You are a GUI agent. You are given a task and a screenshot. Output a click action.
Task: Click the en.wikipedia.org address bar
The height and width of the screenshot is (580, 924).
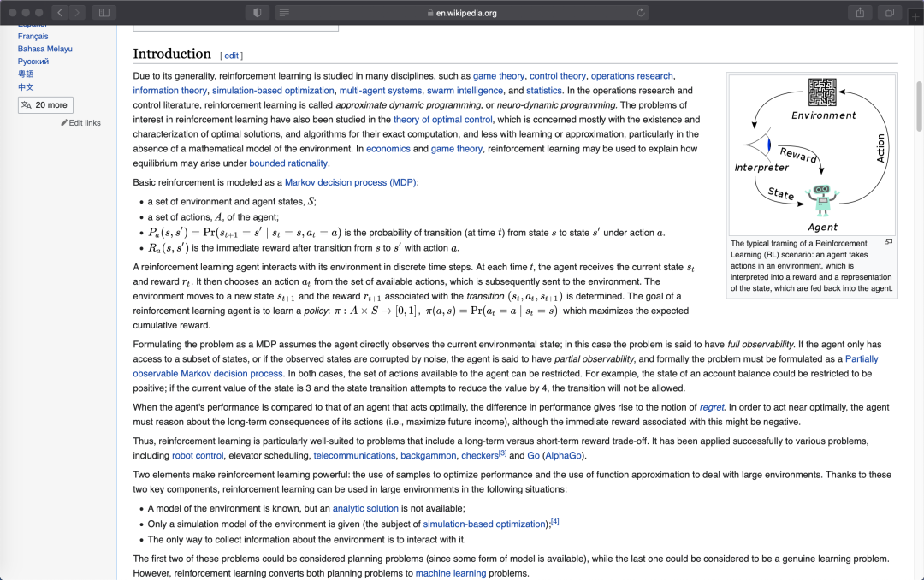click(x=462, y=12)
